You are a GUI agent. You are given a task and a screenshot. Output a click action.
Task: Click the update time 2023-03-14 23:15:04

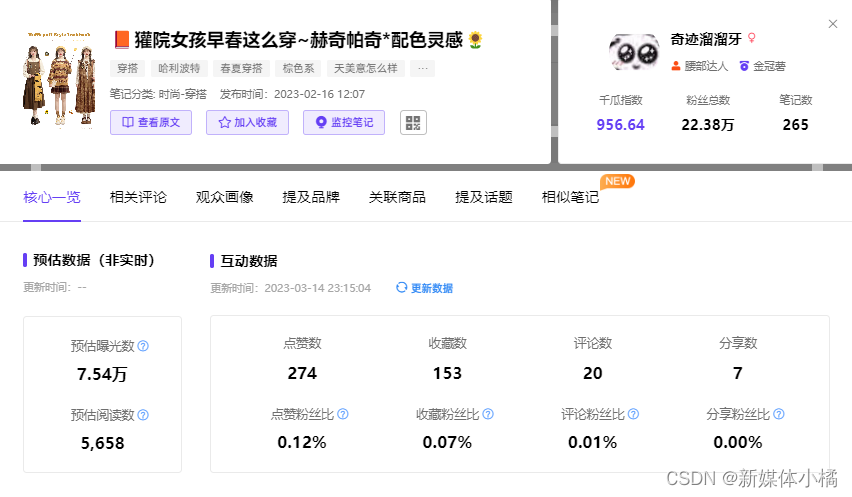318,288
